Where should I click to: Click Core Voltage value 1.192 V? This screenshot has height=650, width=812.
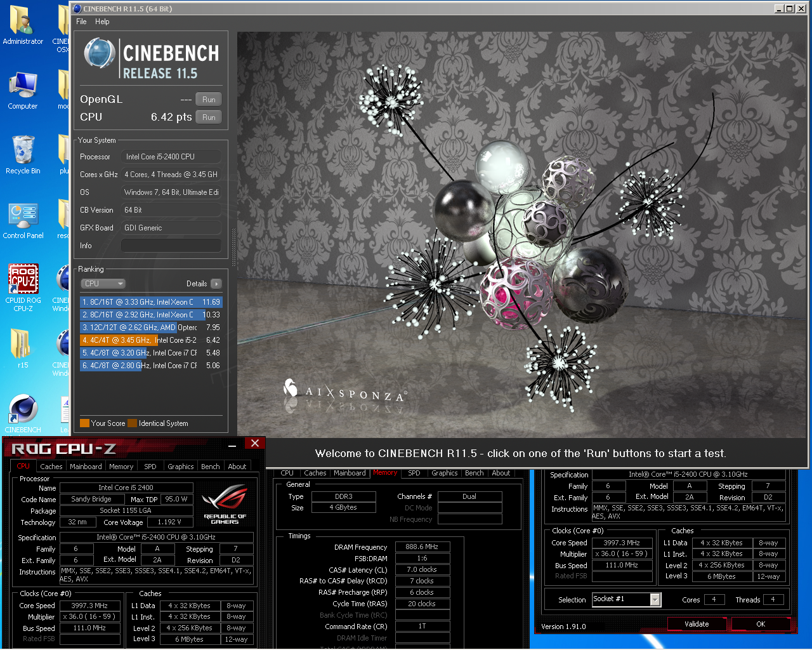coord(169,522)
